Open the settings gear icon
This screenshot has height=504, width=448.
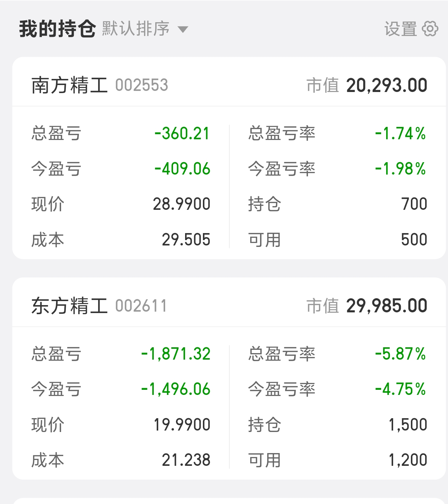tap(430, 29)
